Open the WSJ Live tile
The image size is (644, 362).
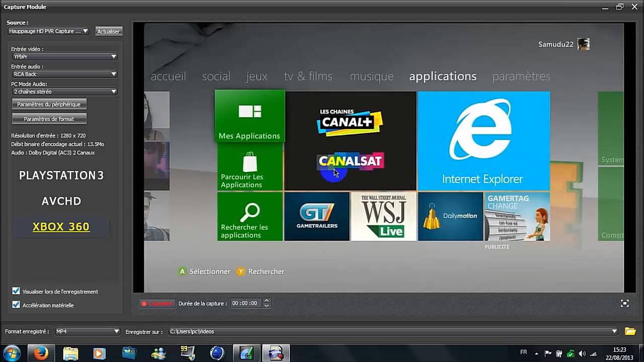pos(383,217)
